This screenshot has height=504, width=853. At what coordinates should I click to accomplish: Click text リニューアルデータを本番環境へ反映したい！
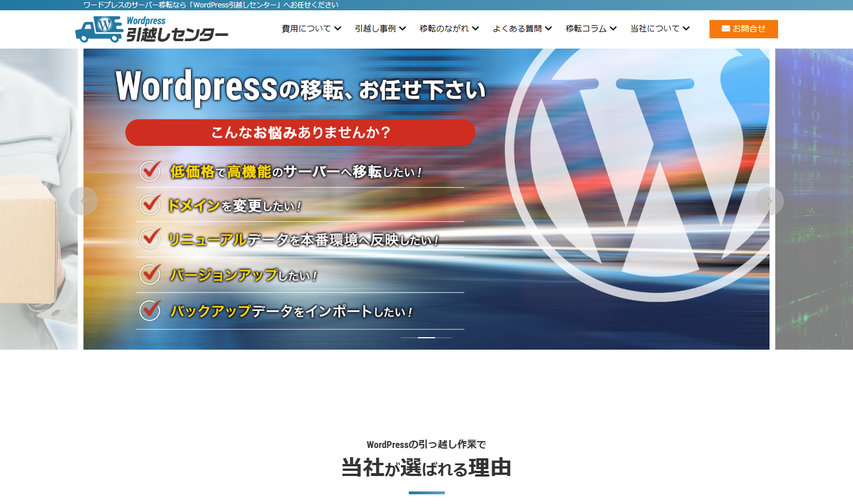coord(303,239)
